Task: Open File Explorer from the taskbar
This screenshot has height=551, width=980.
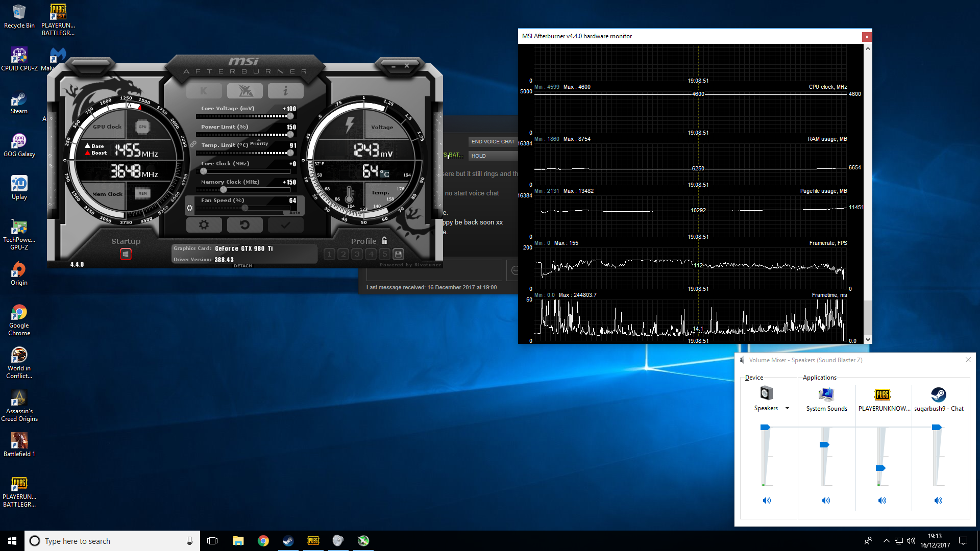Action: pos(238,541)
